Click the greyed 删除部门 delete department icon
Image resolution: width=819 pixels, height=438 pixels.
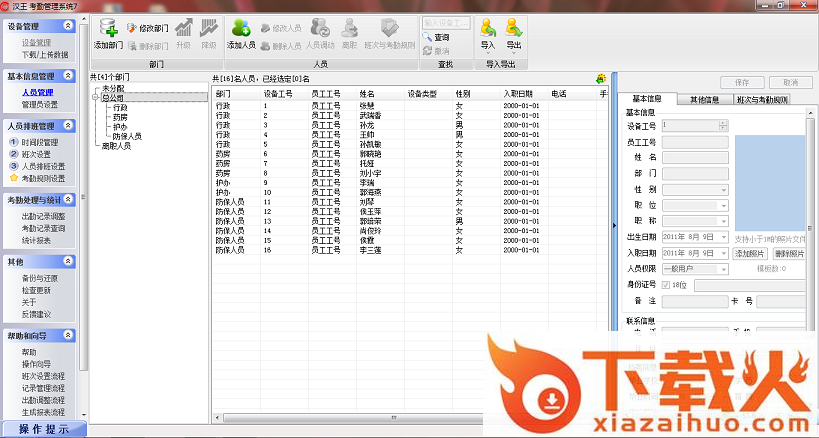132,46
